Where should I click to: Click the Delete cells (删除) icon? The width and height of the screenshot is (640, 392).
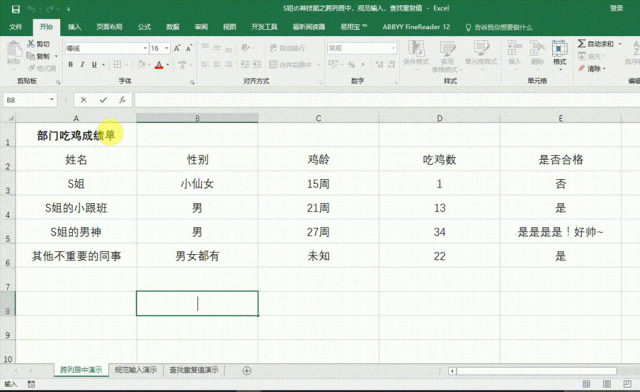[537, 48]
